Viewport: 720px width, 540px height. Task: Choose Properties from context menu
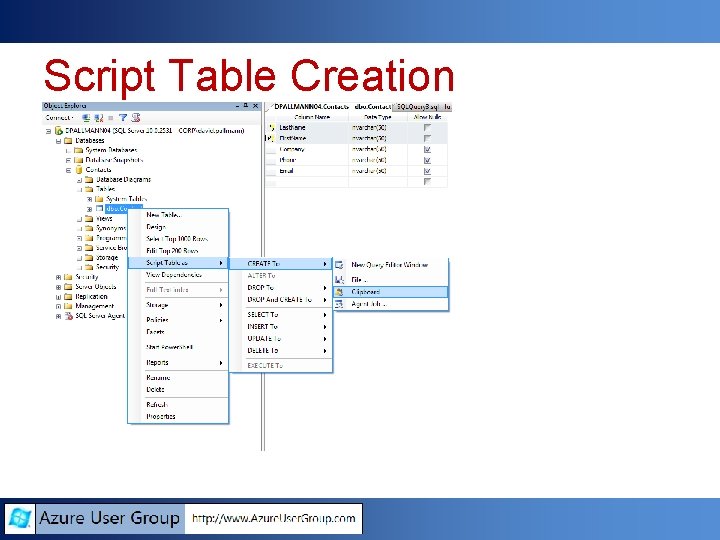click(178, 416)
